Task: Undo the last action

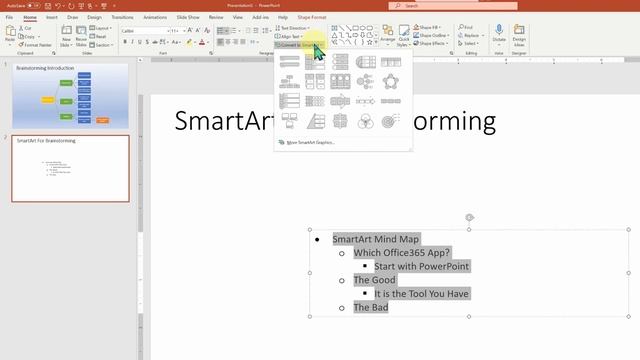Action: (58, 6)
